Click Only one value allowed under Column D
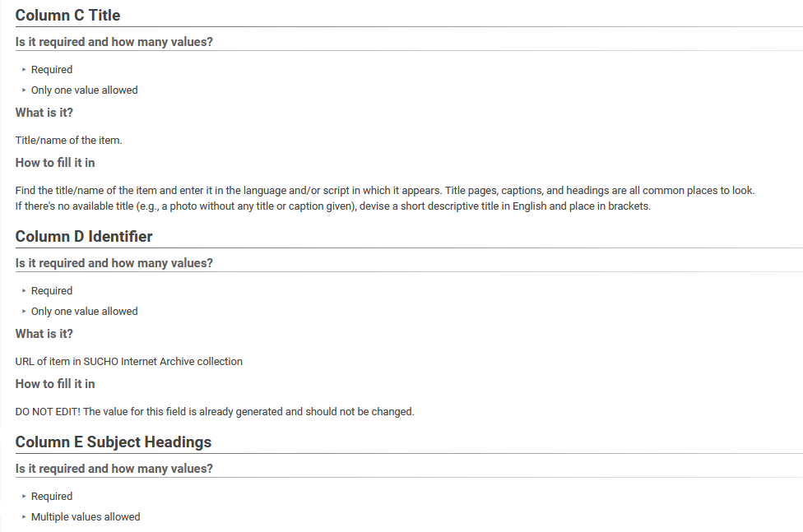Screen dimensions: 803x532 pyautogui.click(x=85, y=312)
